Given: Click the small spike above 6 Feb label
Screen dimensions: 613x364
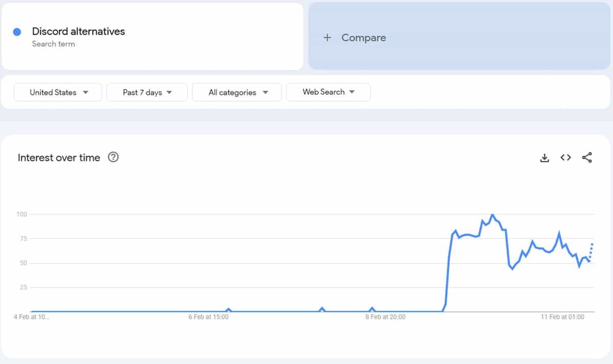Looking at the screenshot, I should click(228, 309).
